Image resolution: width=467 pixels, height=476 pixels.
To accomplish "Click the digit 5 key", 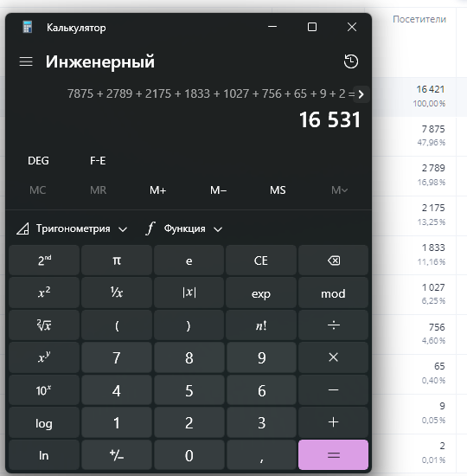I will 189,390.
